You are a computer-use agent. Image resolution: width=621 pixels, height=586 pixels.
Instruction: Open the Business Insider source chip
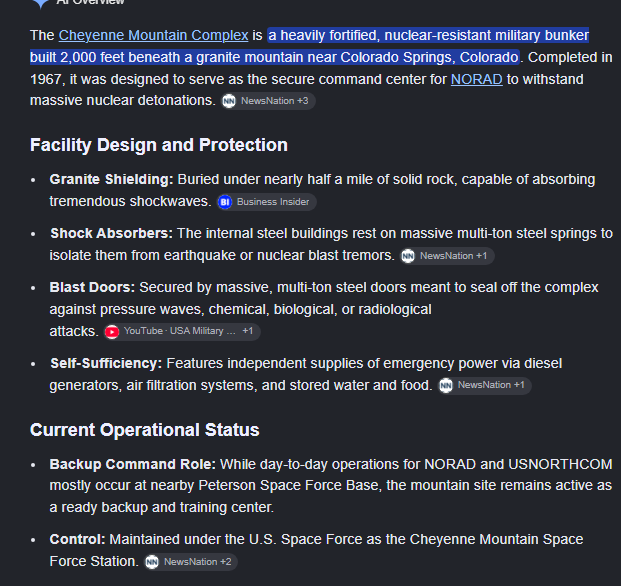click(x=267, y=202)
